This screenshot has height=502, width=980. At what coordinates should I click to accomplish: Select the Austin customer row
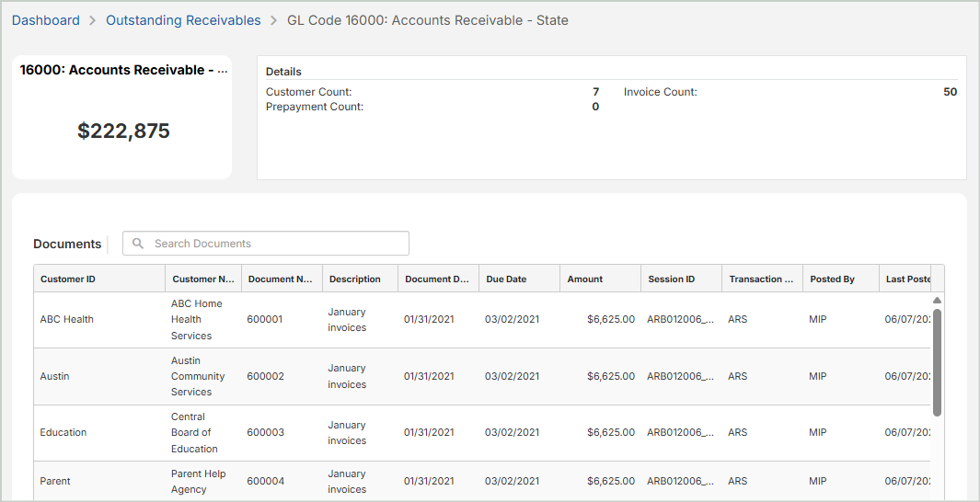55,377
